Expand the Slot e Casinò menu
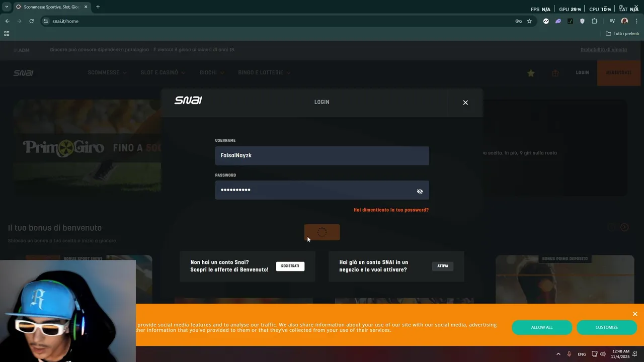Screen dimensions: 644x362 pyautogui.click(x=163, y=73)
